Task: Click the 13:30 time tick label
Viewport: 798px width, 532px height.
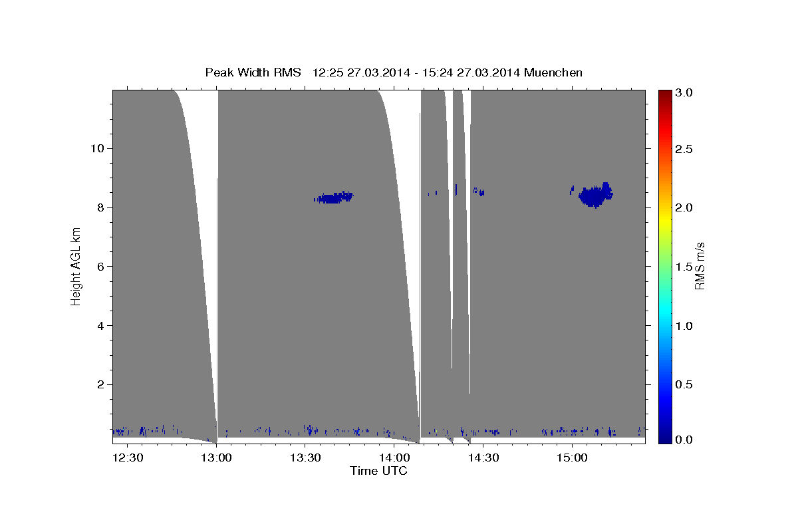Action: click(x=305, y=458)
